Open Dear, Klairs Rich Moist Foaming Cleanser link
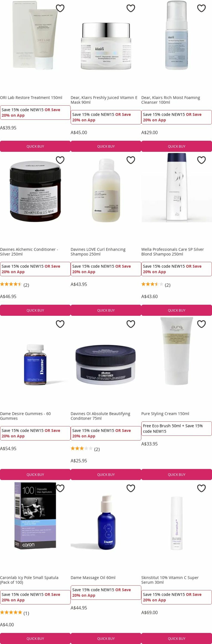Viewport: 212px width, 644px height. click(171, 100)
